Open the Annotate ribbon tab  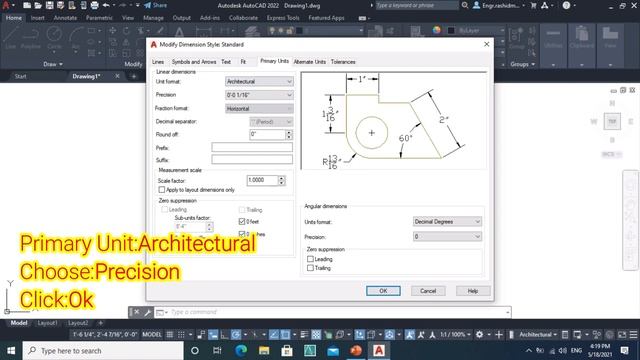pyautogui.click(x=65, y=18)
